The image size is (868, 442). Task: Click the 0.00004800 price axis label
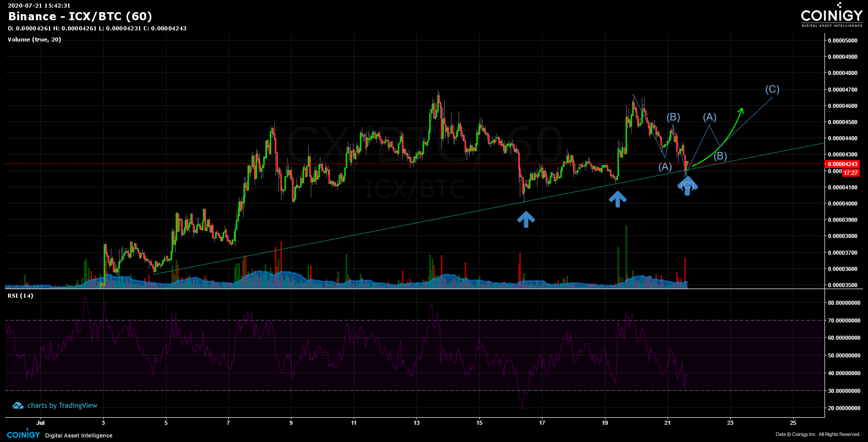843,73
